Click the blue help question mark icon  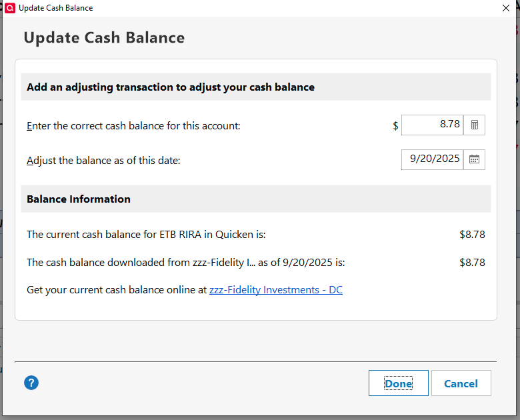pos(31,383)
